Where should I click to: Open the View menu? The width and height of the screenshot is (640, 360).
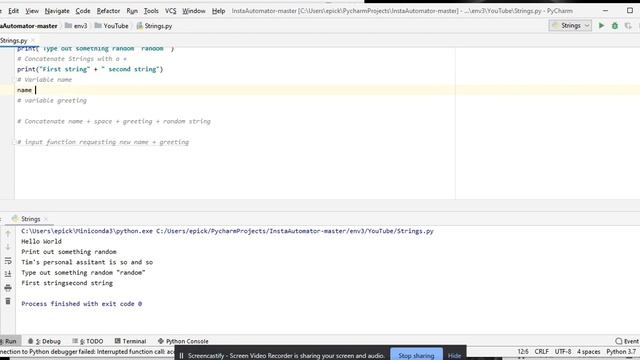(x=32, y=11)
